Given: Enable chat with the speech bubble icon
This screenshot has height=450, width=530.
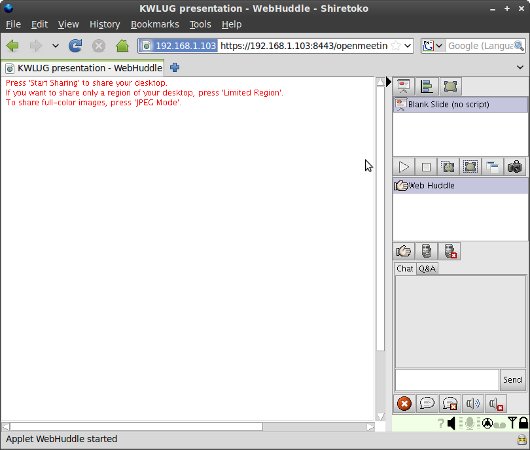Looking at the screenshot, I should (427, 403).
